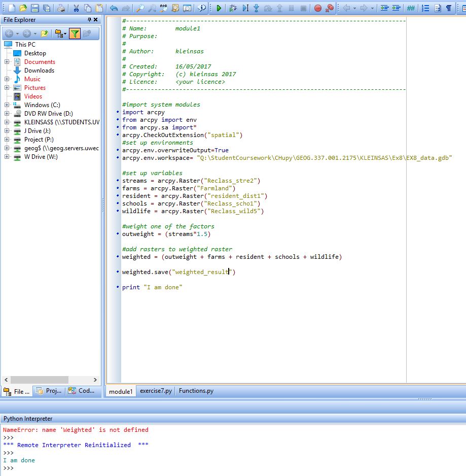The width and height of the screenshot is (466, 476).
Task: Run to cursor
Action: 245,8
